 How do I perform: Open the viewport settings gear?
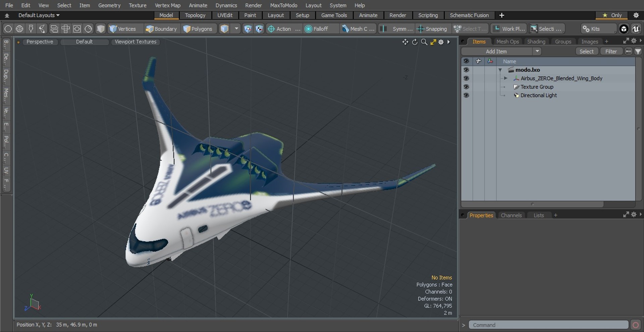tap(441, 42)
